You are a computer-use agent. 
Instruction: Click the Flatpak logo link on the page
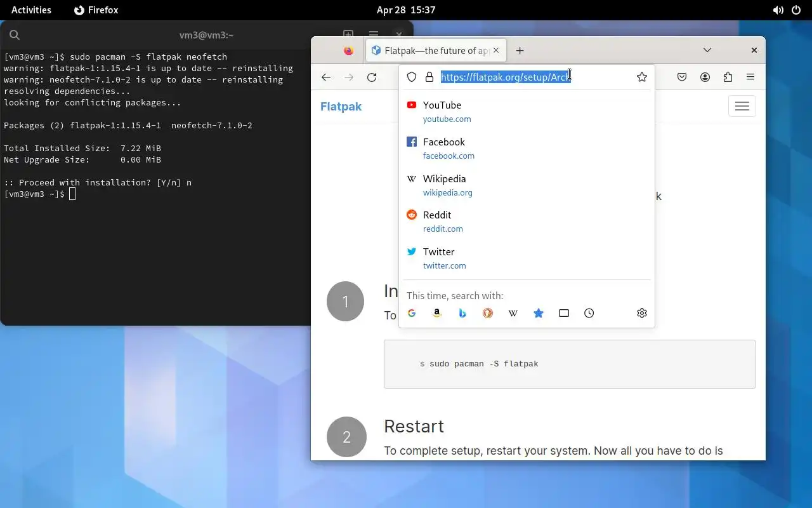pos(341,106)
